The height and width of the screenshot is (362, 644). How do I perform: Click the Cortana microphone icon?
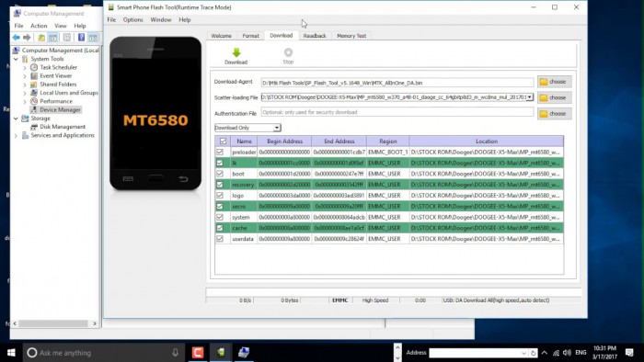[x=176, y=353]
